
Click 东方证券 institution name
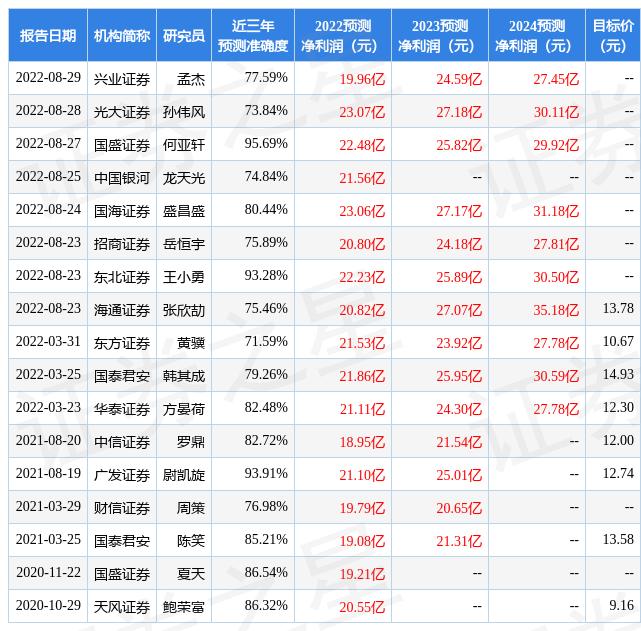click(x=121, y=343)
